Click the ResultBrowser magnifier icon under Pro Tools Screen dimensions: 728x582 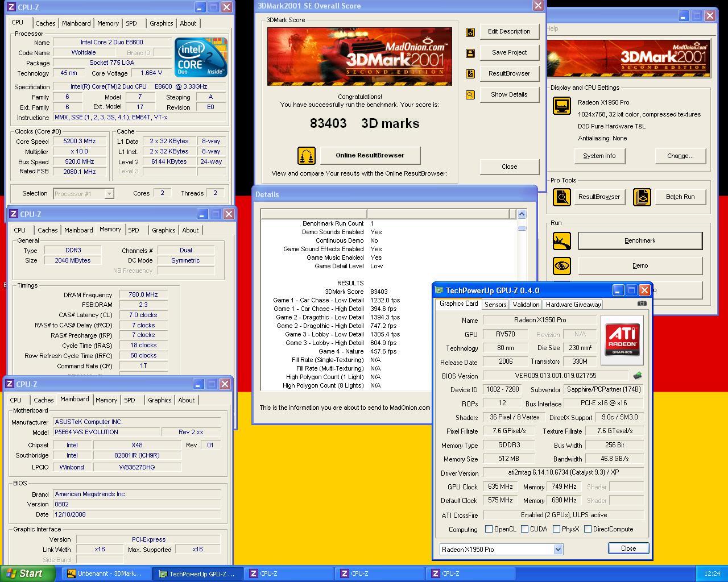pyautogui.click(x=562, y=197)
